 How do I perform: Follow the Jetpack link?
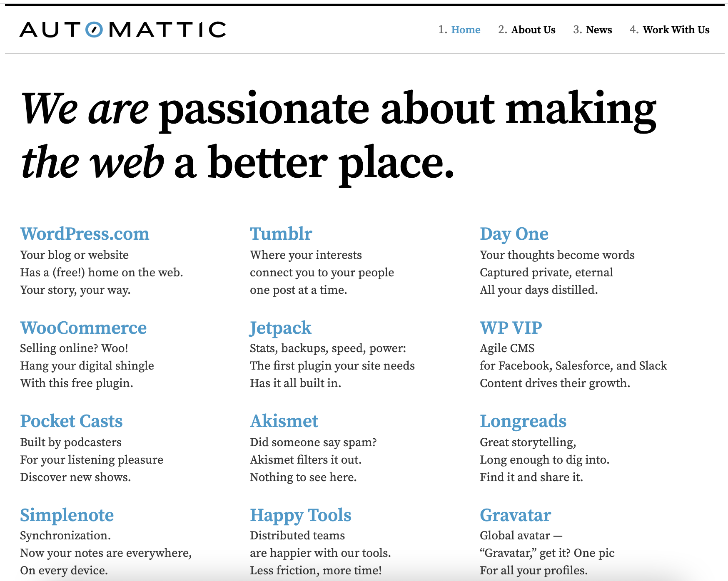280,328
